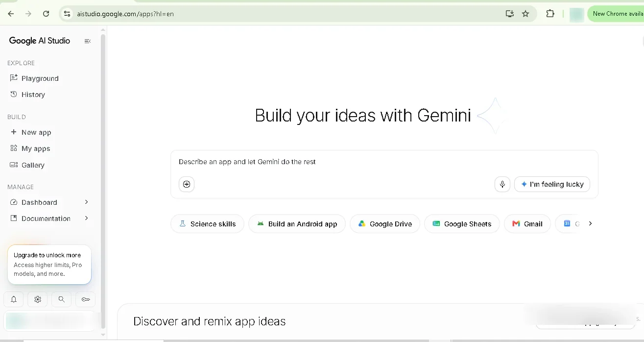The height and width of the screenshot is (342, 644).
Task: Click the Documentation book icon
Action: [14, 218]
